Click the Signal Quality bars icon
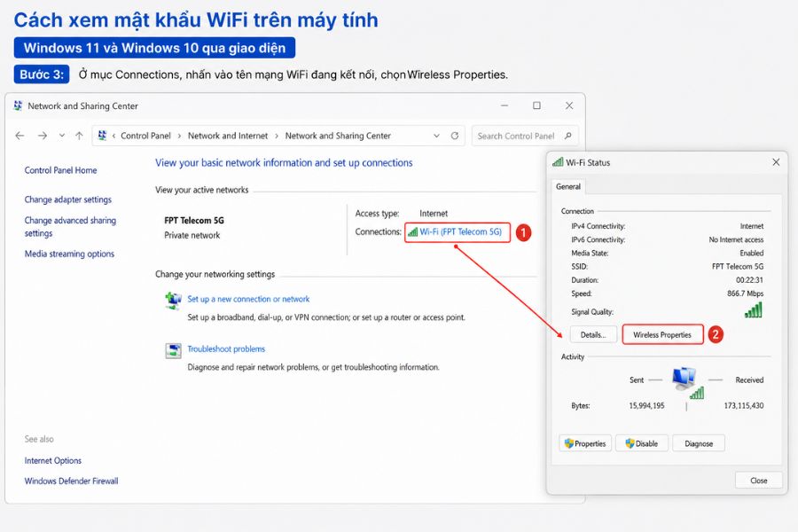This screenshot has height=532, width=798. pos(754,309)
